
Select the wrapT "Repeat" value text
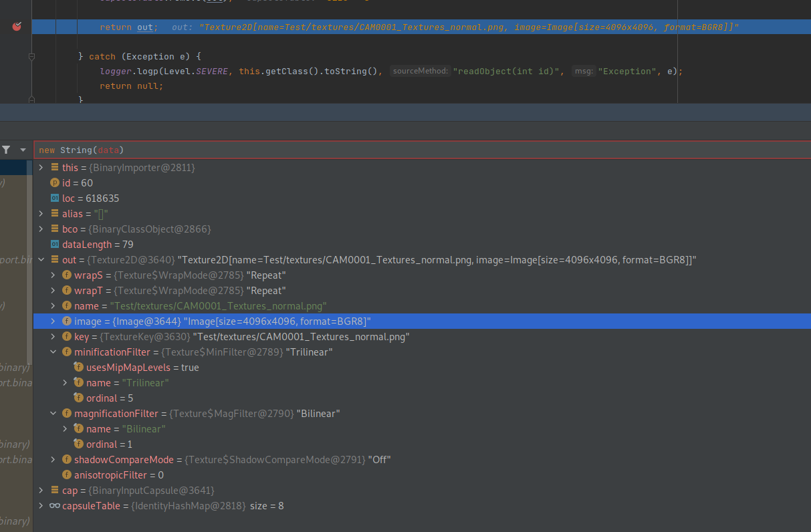point(266,291)
